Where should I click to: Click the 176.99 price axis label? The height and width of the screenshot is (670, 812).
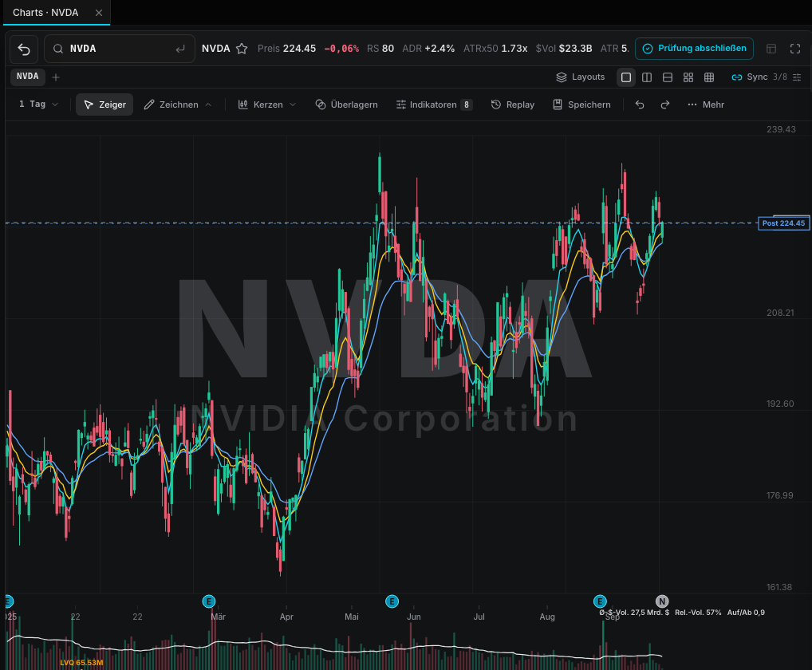coord(780,495)
